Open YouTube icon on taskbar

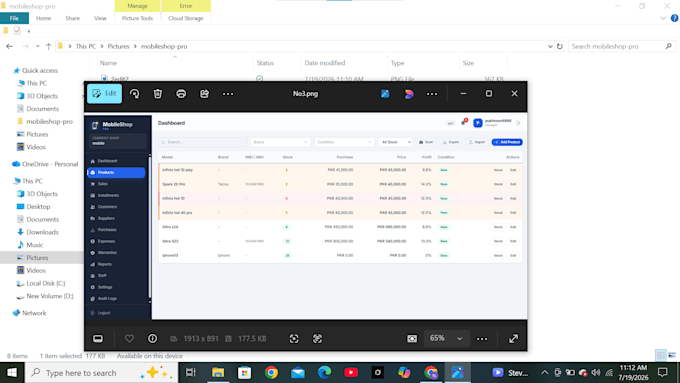[351, 373]
